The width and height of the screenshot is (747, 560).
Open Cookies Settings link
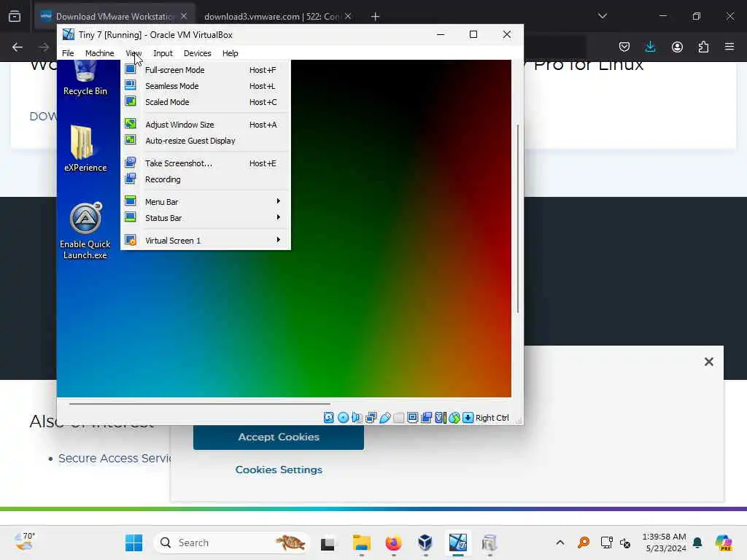279,470
